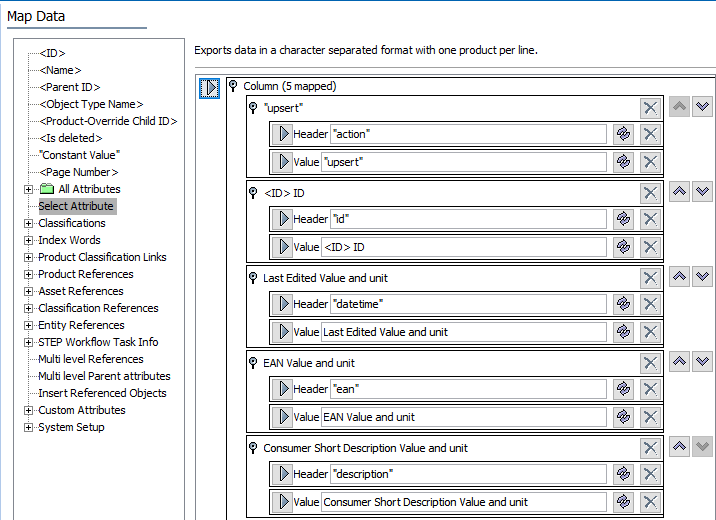Select the Select Attribute tree item
This screenshot has height=520, width=716.
click(x=76, y=206)
